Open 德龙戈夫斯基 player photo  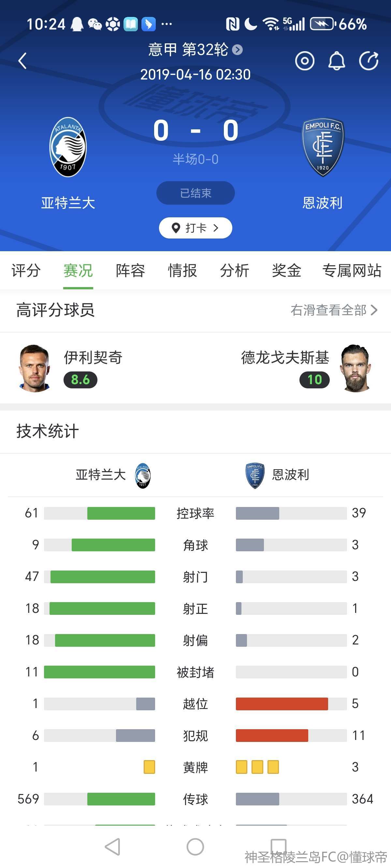(x=356, y=368)
